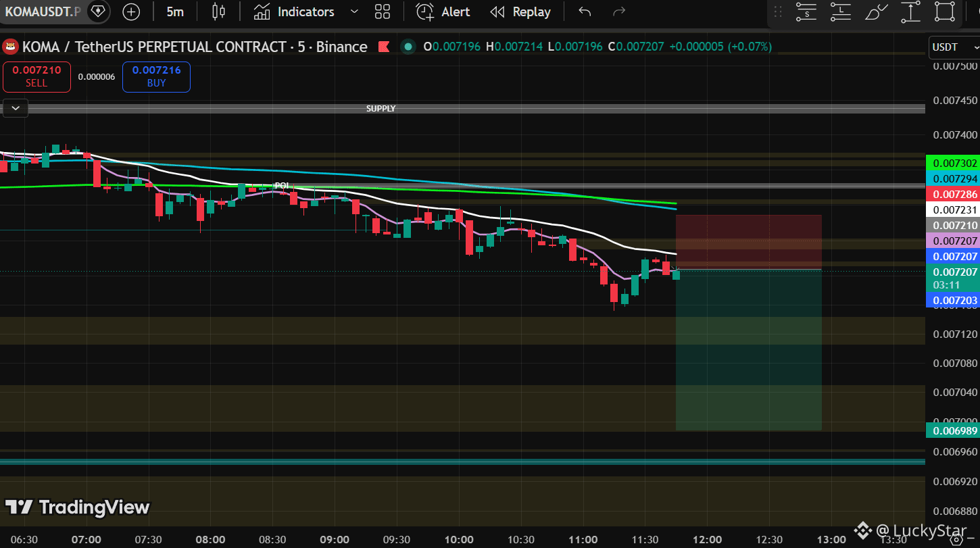
Task: Click the 12:00 time axis label
Action: click(x=707, y=539)
